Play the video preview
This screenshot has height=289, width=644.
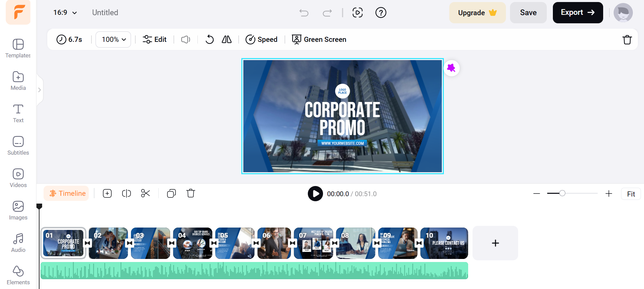click(x=315, y=194)
